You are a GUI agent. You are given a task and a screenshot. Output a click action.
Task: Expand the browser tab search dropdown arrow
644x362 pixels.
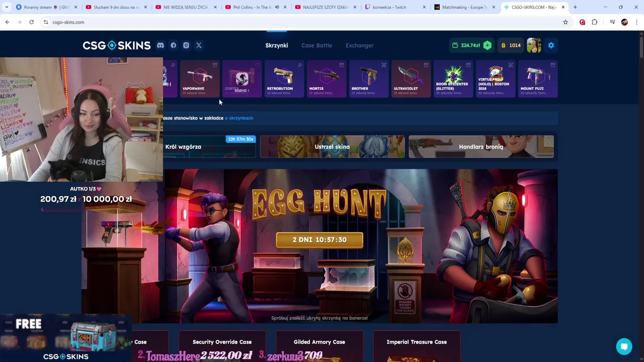6,7
